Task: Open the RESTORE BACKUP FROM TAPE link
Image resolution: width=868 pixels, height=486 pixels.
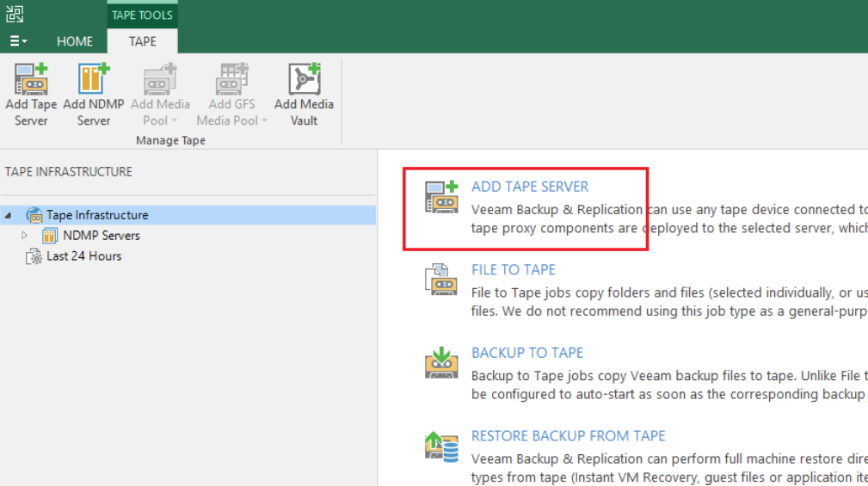Action: (x=568, y=435)
